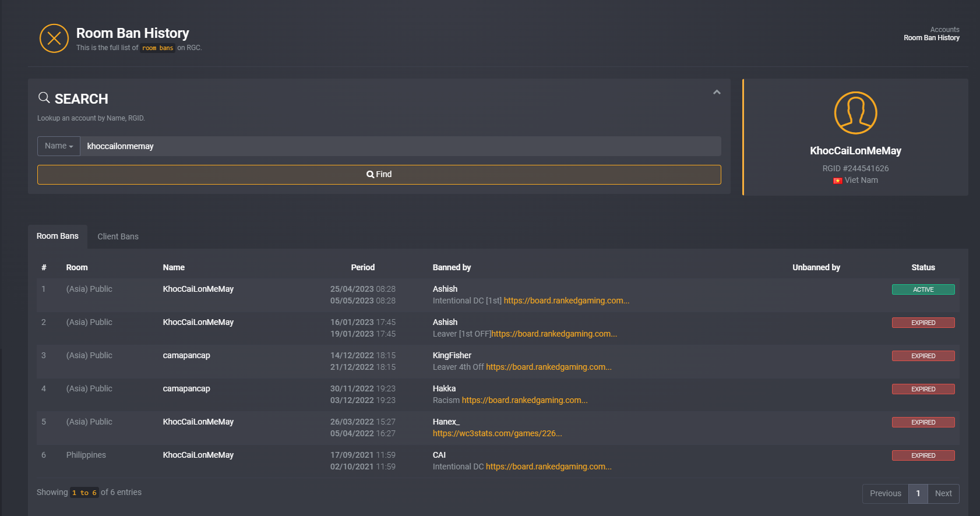The width and height of the screenshot is (980, 516).
Task: Click the date 25/04/2023 08:28
Action: click(x=362, y=289)
